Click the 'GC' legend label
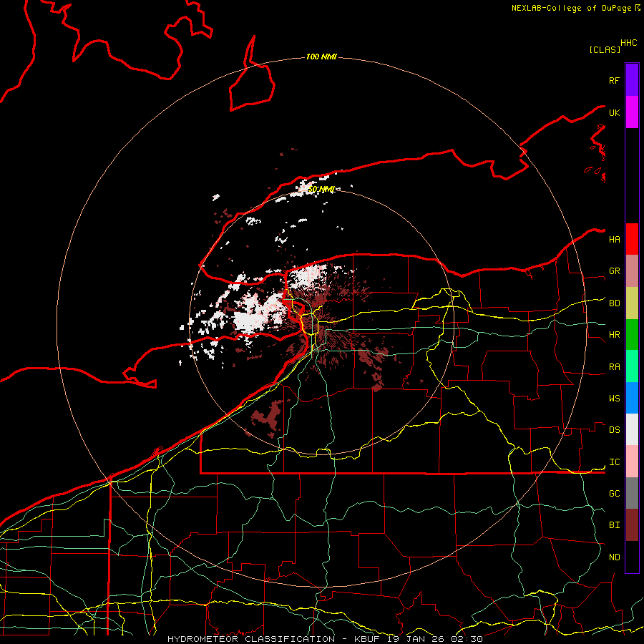This screenshot has height=644, width=644. 614,494
